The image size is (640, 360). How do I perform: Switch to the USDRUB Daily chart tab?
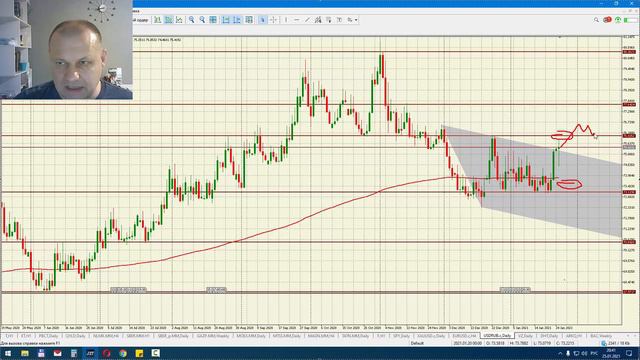coord(497,336)
